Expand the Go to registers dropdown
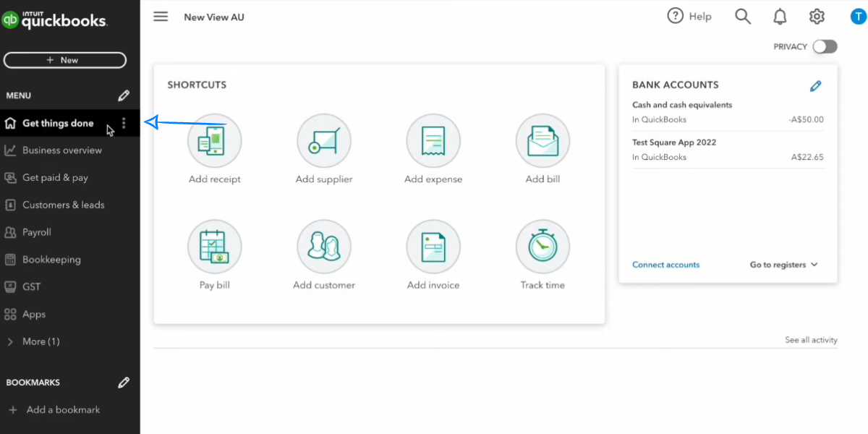The width and height of the screenshot is (868, 434). [784, 265]
